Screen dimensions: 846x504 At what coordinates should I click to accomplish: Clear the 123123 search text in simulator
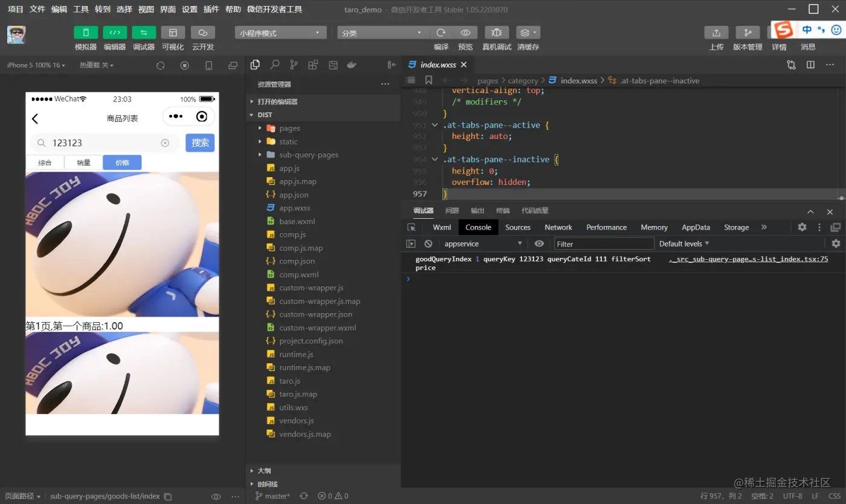pos(165,143)
